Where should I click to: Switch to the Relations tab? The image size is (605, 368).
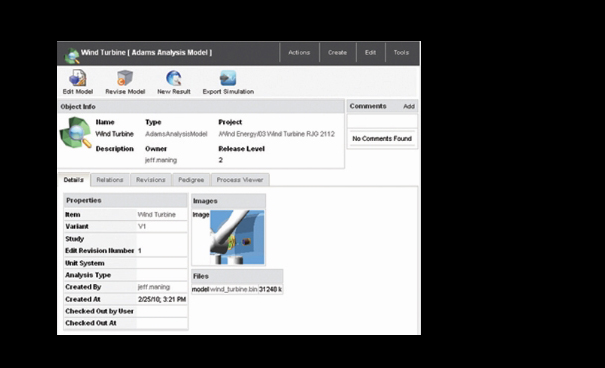(110, 180)
